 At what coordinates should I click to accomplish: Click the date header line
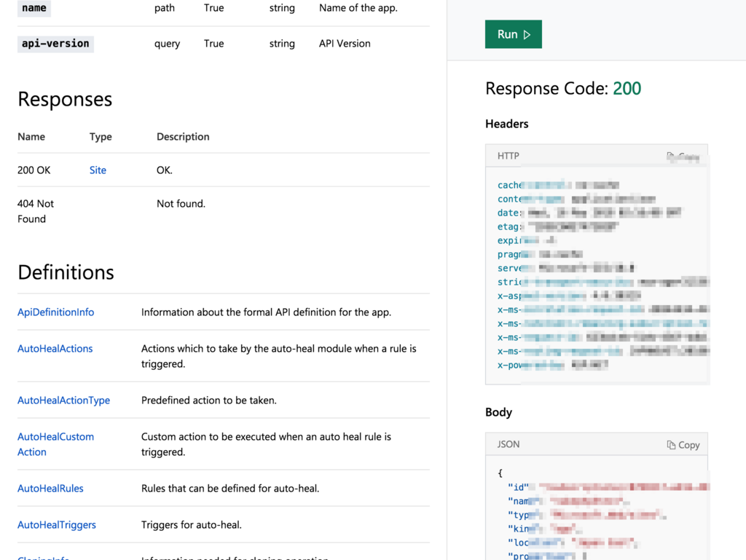pos(589,213)
